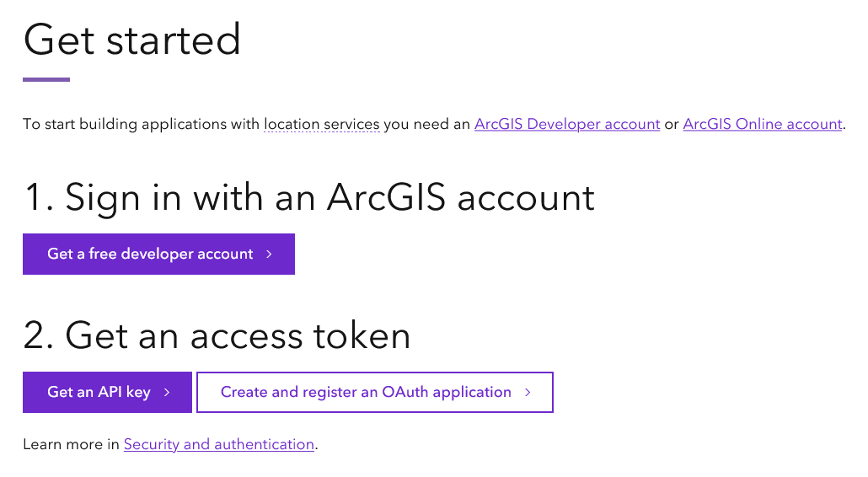This screenshot has width=868, height=477.
Task: Click the arrow icon beside Get an API key
Action: pyautogui.click(x=167, y=393)
